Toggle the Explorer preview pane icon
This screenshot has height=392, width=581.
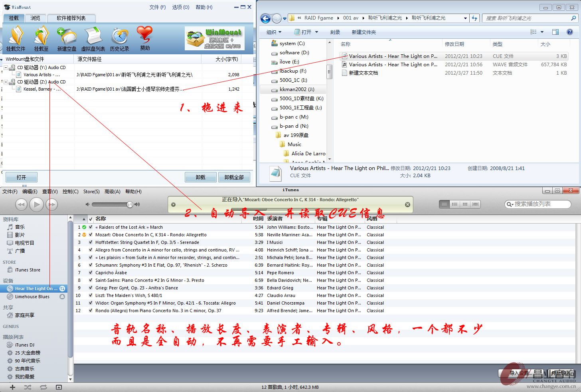tap(555, 32)
